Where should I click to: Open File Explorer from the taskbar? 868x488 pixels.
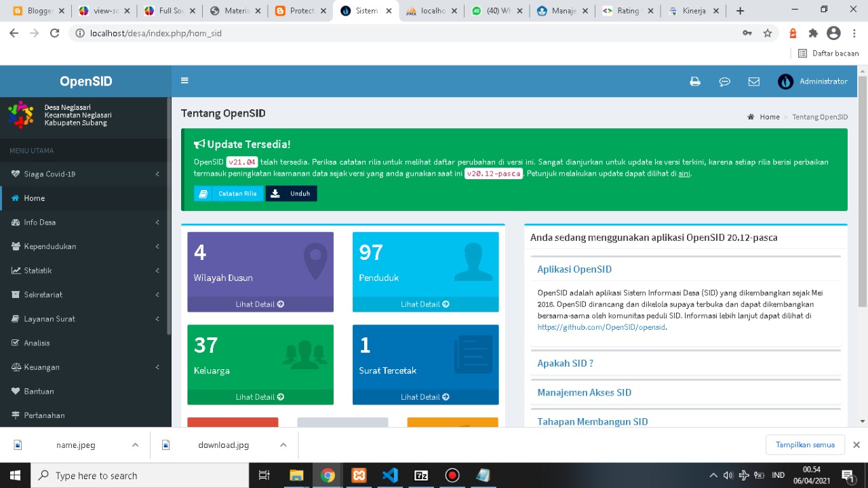tap(296, 475)
